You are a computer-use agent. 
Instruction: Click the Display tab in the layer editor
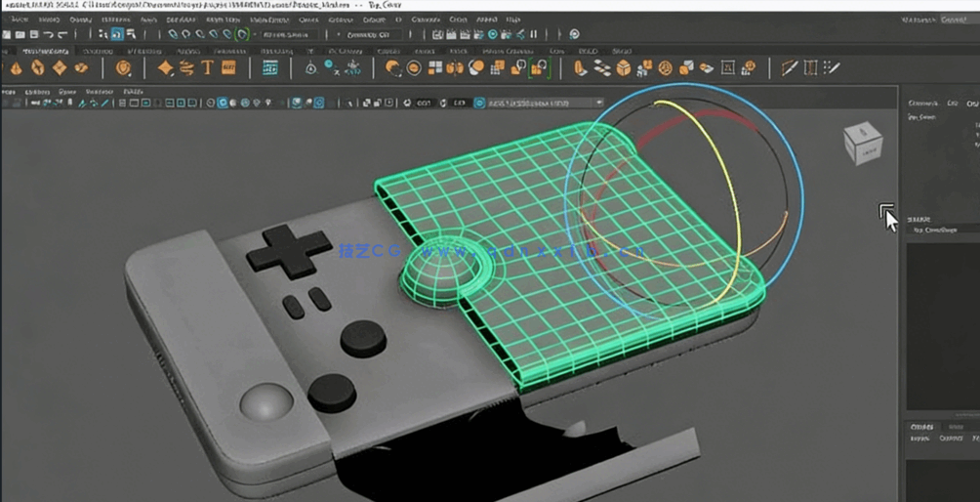tap(920, 427)
